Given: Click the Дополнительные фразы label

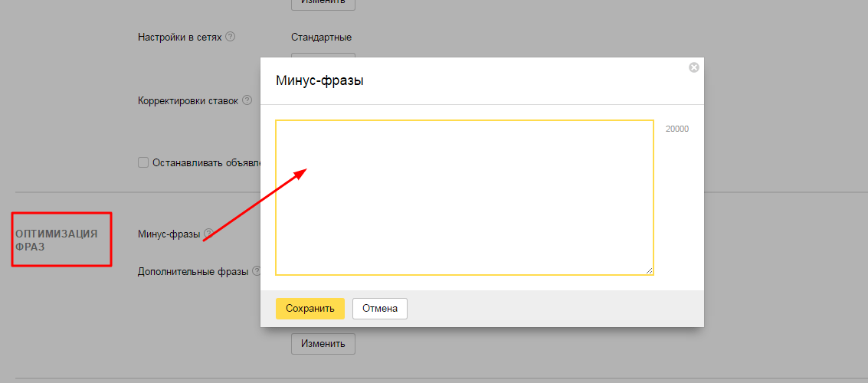Looking at the screenshot, I should (193, 271).
